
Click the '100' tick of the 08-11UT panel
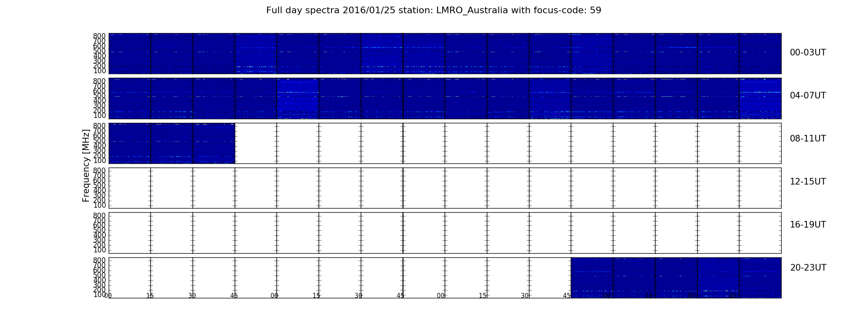(x=99, y=161)
